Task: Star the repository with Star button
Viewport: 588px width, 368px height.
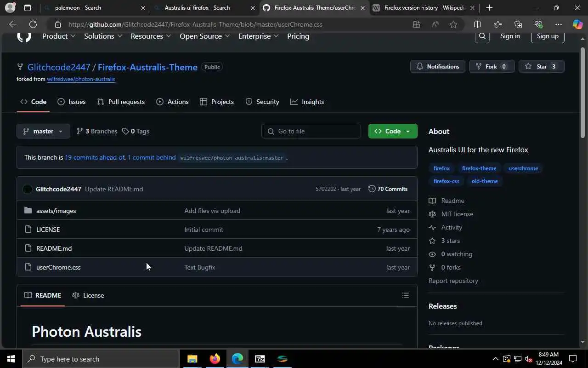Action: tap(542, 66)
